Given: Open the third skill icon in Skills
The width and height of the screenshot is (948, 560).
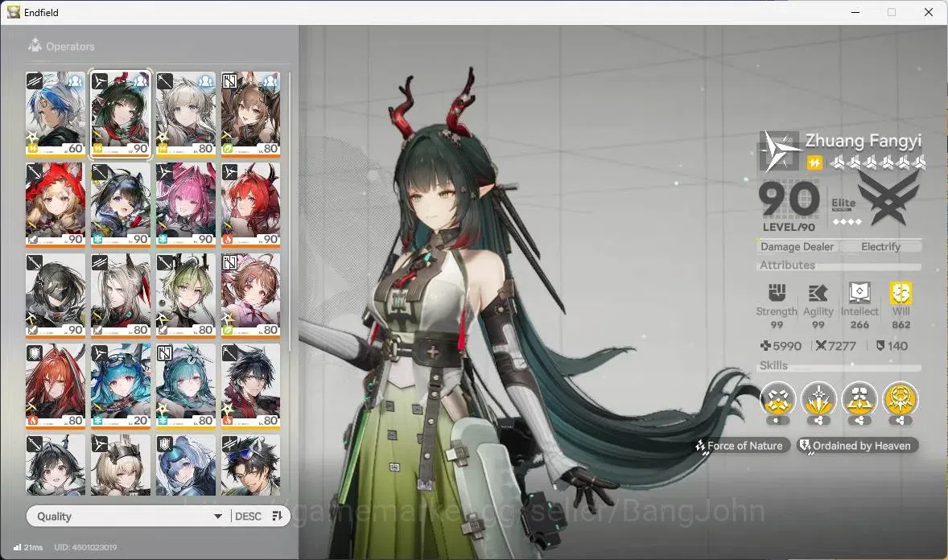Looking at the screenshot, I should coord(859,398).
